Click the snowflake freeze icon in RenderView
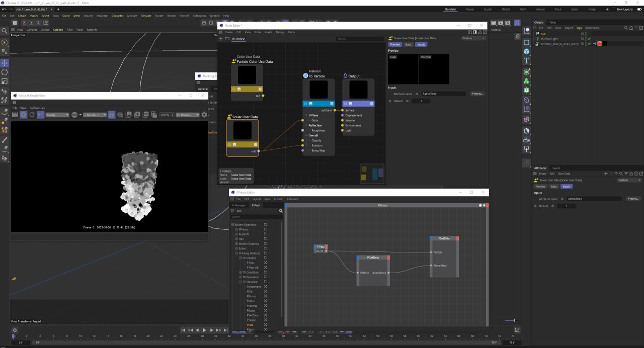 click(x=120, y=115)
